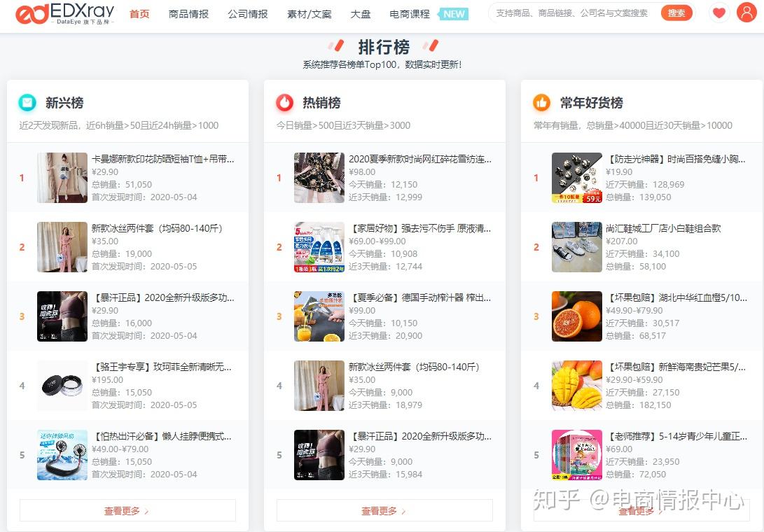Screen dimensions: 764x532
Task: Click 查看更多 under 新兴榜
Action: (127, 510)
